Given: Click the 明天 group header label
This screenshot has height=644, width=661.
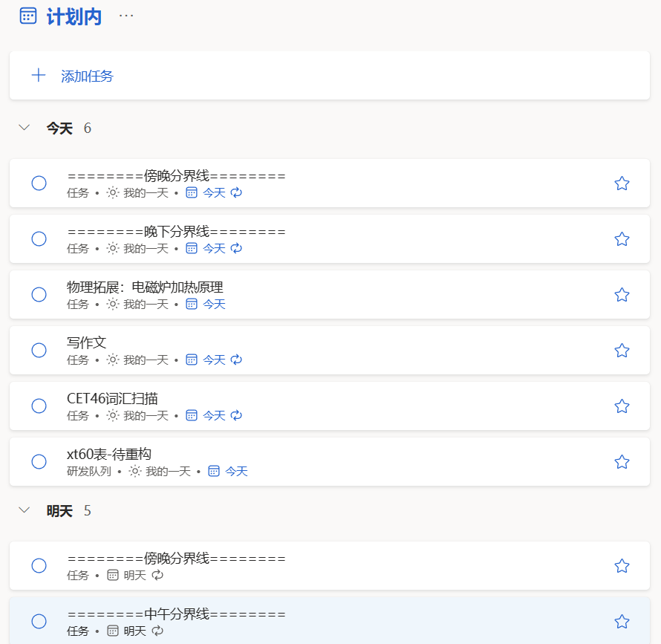Looking at the screenshot, I should pos(59,511).
